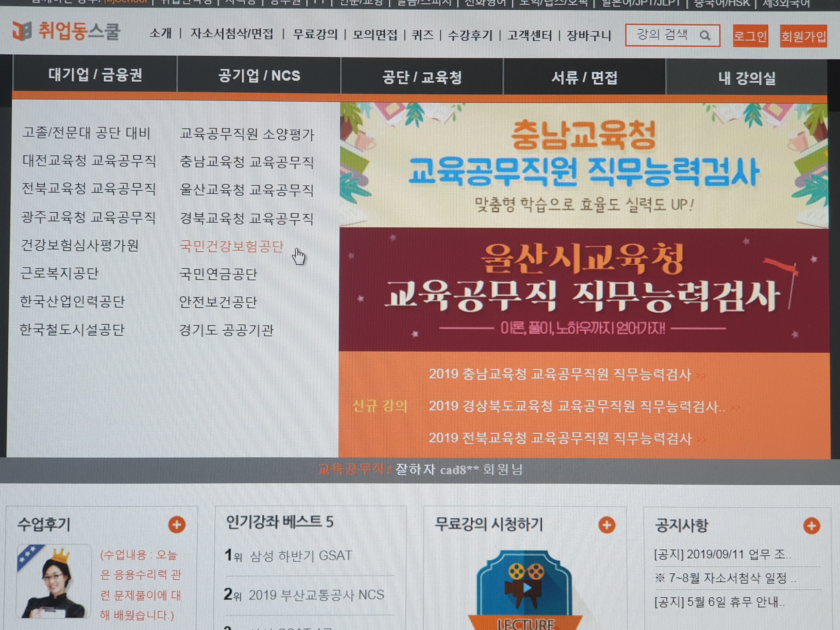Open more 수업후기 with plus icon

click(177, 525)
